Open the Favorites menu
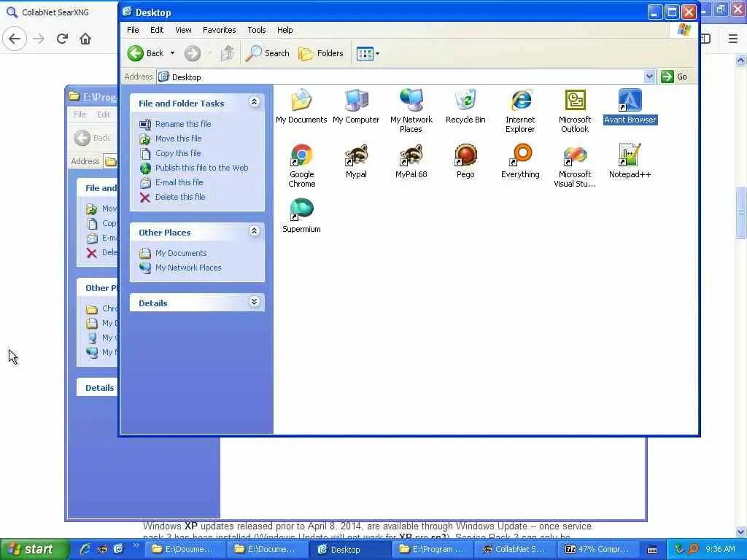 point(219,30)
